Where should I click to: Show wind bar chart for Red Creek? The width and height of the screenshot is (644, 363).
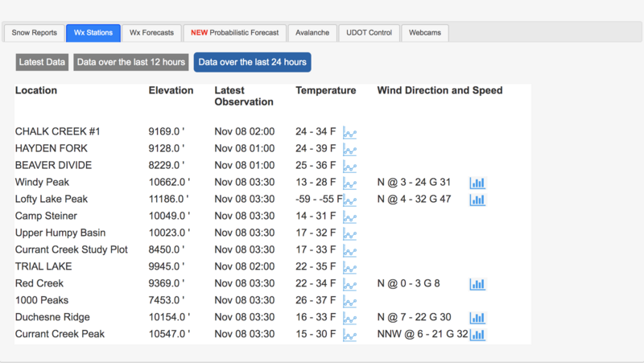coord(477,284)
